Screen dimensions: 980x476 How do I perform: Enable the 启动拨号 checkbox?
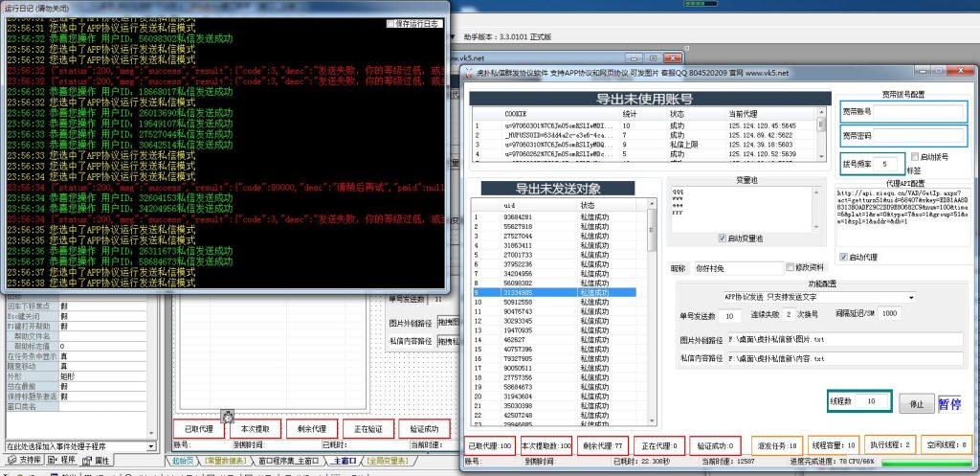pyautogui.click(x=914, y=157)
